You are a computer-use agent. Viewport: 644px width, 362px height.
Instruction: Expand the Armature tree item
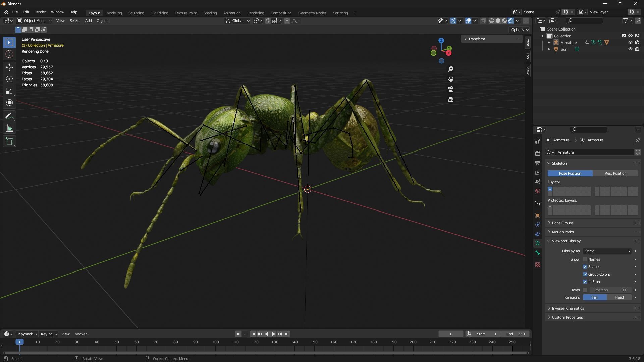point(549,43)
